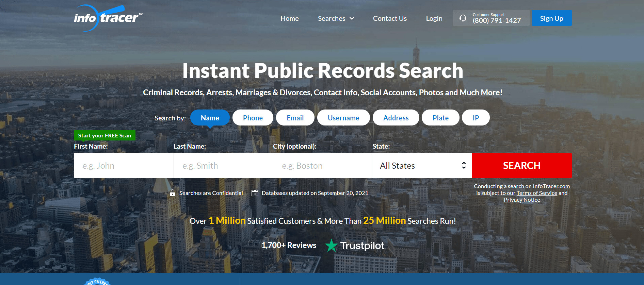The width and height of the screenshot is (644, 285).
Task: Open the Home menu item
Action: click(290, 18)
